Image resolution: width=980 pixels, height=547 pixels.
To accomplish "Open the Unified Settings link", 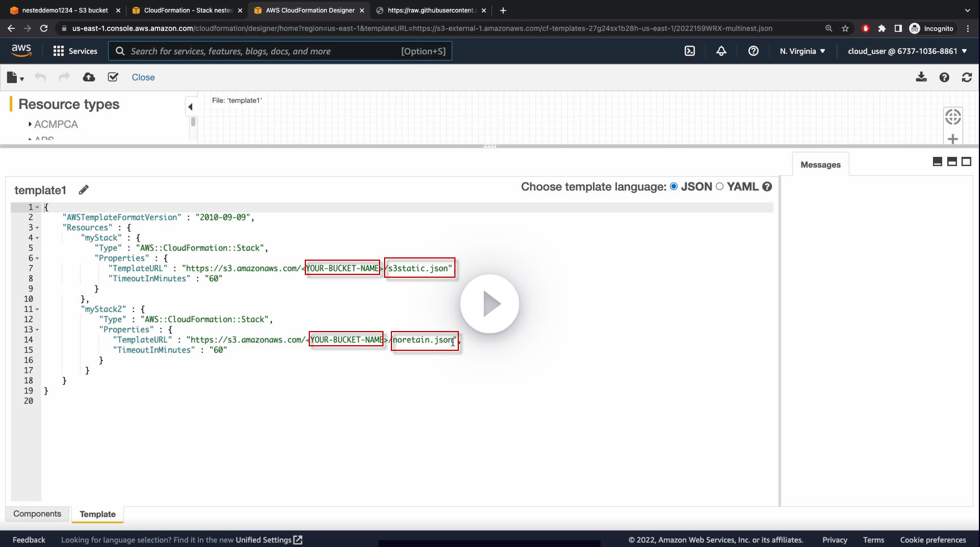I will tap(269, 540).
